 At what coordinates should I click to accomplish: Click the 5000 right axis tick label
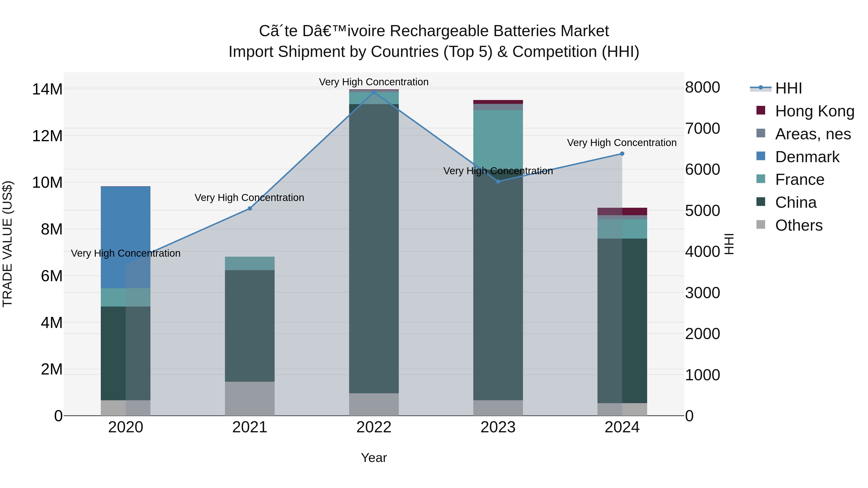pos(703,211)
